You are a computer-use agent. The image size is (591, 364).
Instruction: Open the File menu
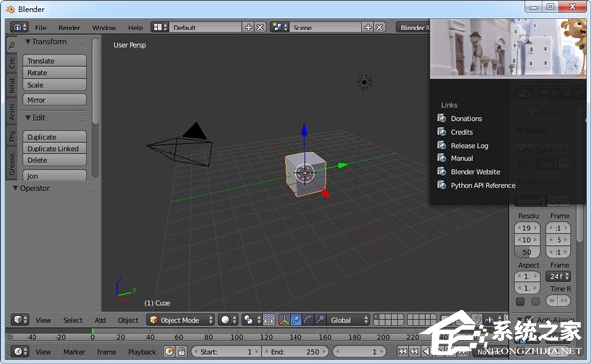coord(41,28)
